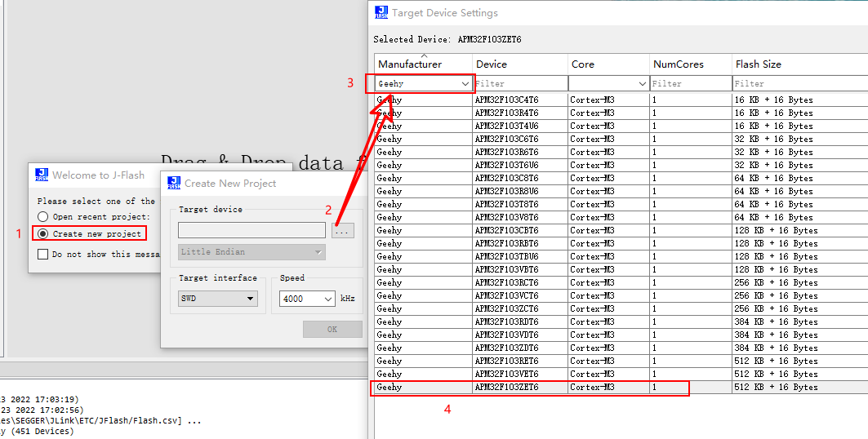
Task: Select the APM32F103C8T6 device row
Action: click(506, 178)
